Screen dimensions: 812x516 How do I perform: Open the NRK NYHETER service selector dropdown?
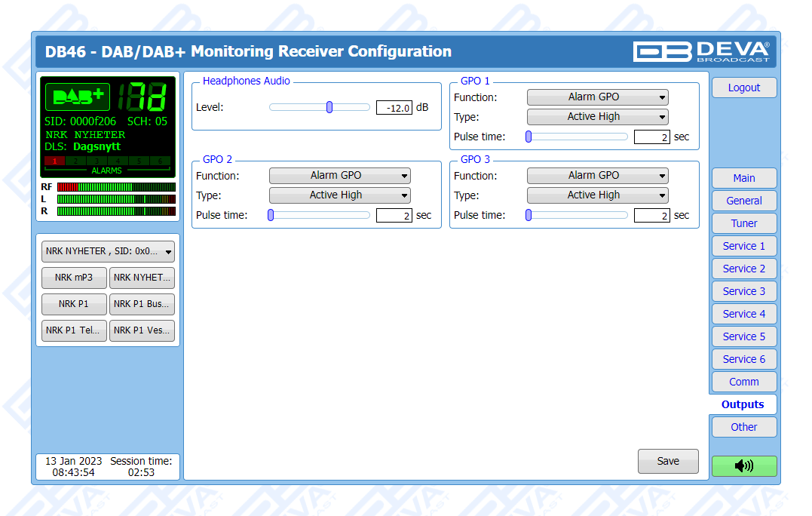pos(108,252)
